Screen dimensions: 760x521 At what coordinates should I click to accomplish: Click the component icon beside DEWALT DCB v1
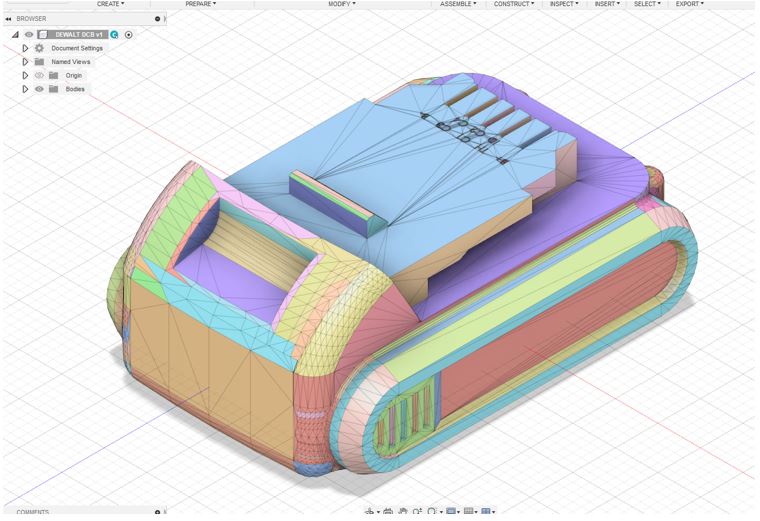(44, 35)
